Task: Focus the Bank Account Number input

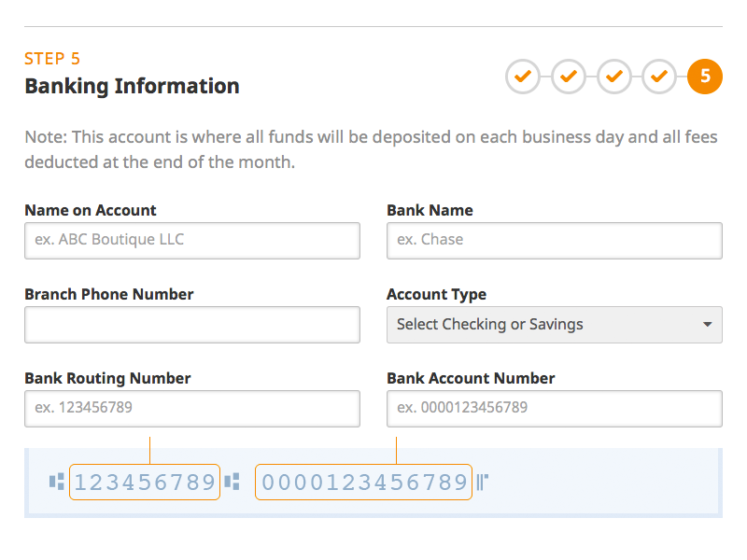Action: [x=554, y=408]
